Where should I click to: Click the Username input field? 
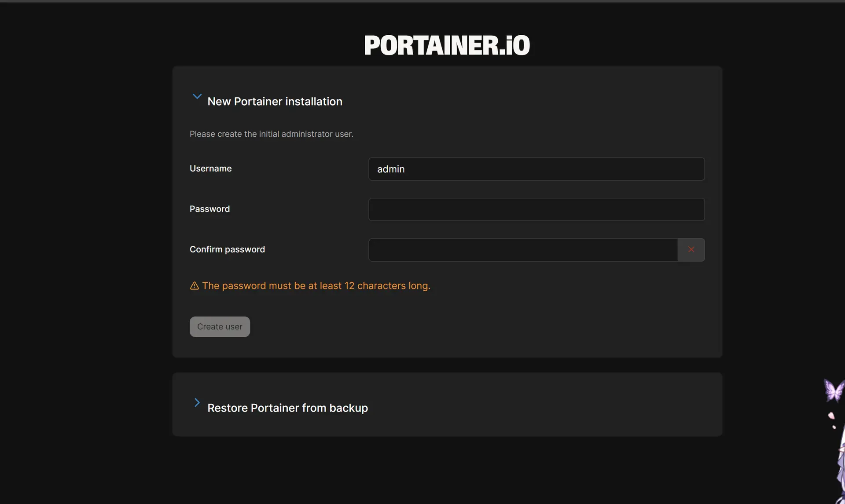pos(536,169)
